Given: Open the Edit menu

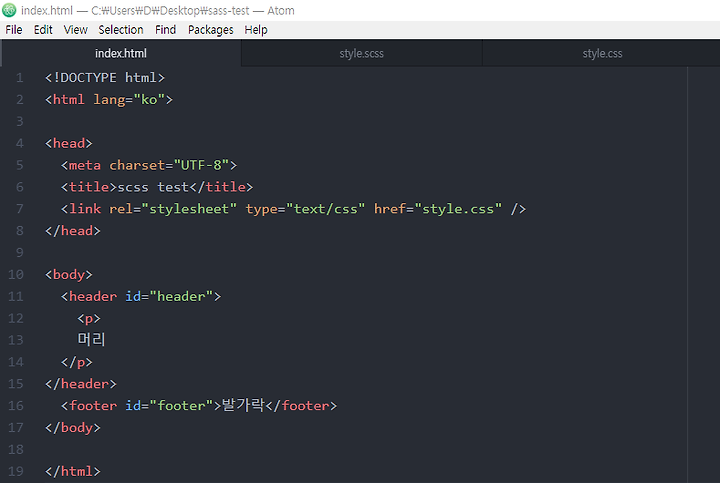Looking at the screenshot, I should (x=43, y=30).
